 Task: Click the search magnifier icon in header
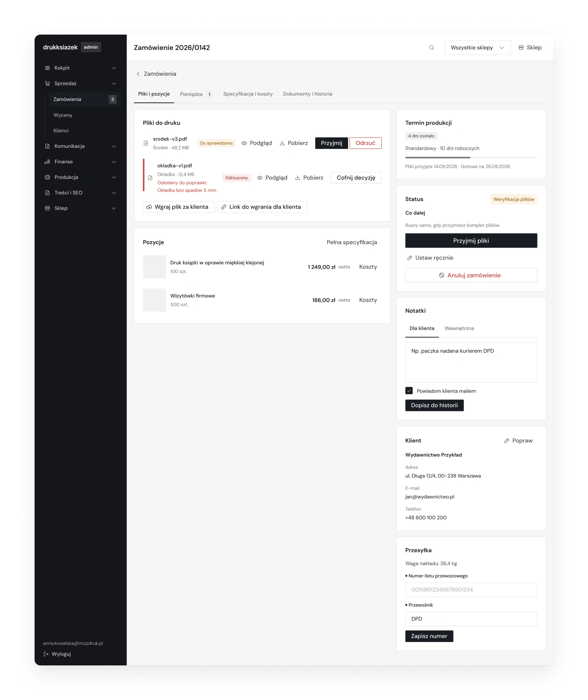coord(431,48)
